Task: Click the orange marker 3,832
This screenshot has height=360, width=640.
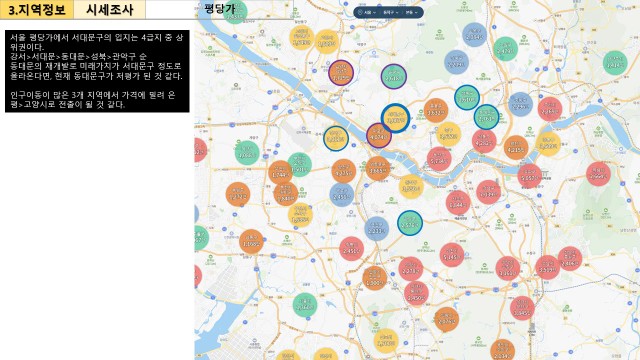Action: coord(436,111)
